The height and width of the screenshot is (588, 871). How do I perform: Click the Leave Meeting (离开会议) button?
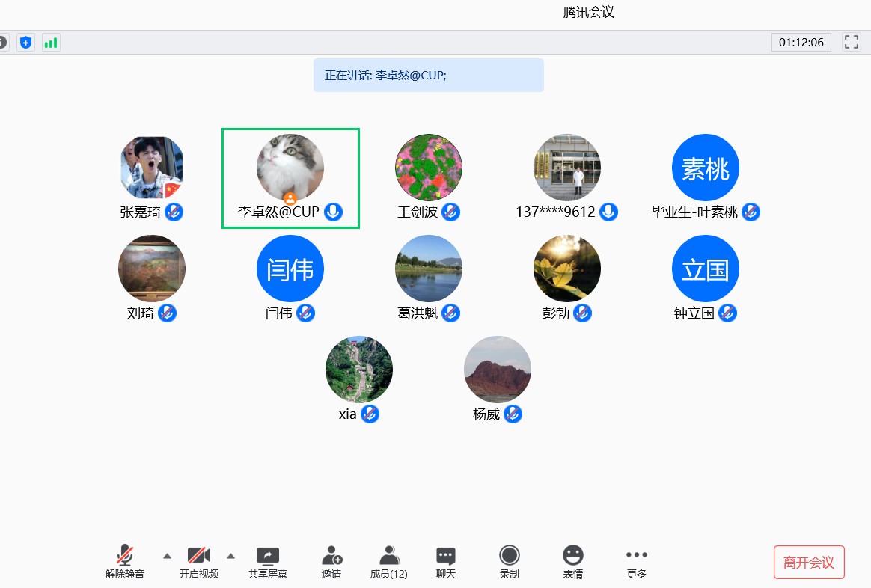coord(809,563)
